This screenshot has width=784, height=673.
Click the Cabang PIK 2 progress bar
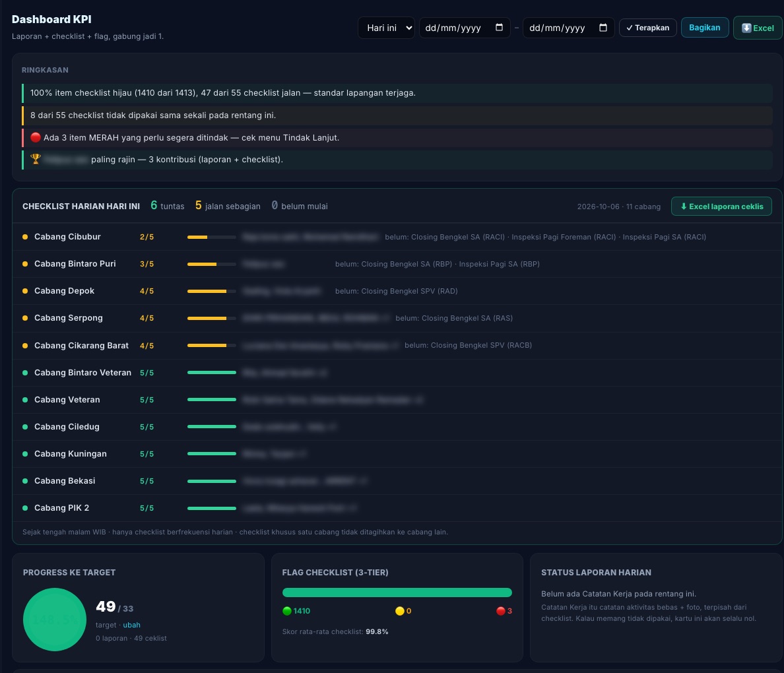(x=211, y=508)
